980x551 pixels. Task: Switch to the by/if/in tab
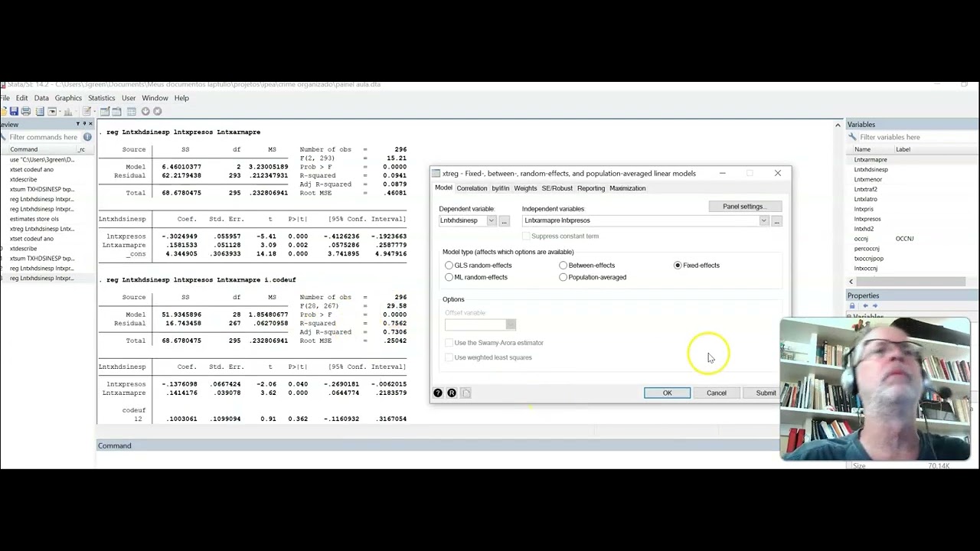500,188
